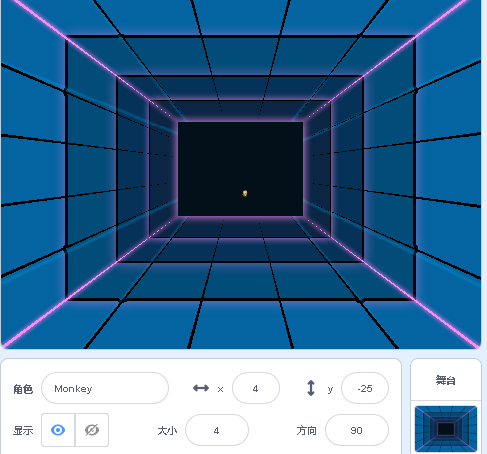Image resolution: width=487 pixels, height=454 pixels.
Task: Click the 大小 size field
Action: [217, 430]
